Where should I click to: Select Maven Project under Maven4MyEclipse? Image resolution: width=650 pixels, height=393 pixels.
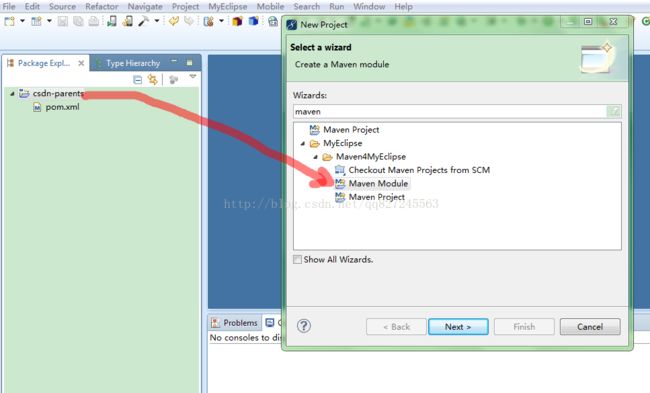[x=376, y=197]
